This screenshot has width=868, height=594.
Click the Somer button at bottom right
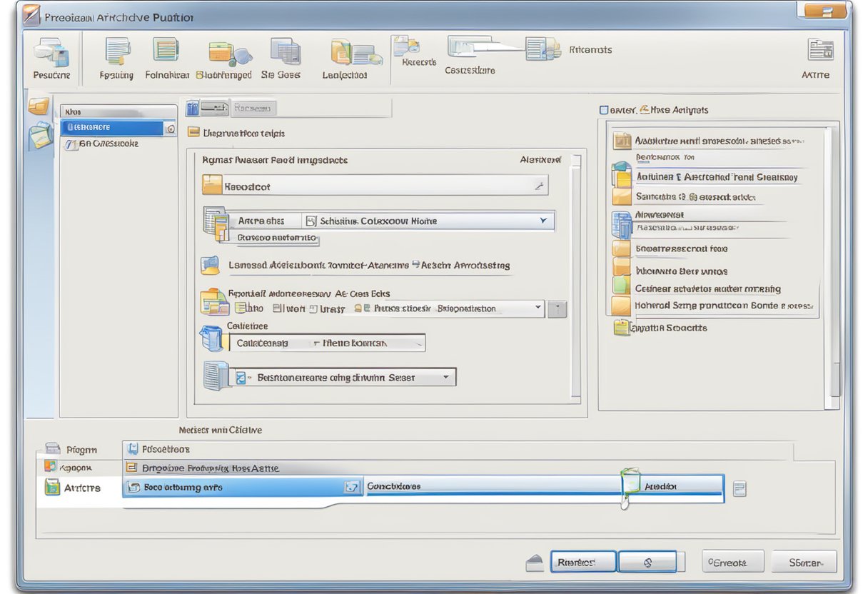804,563
